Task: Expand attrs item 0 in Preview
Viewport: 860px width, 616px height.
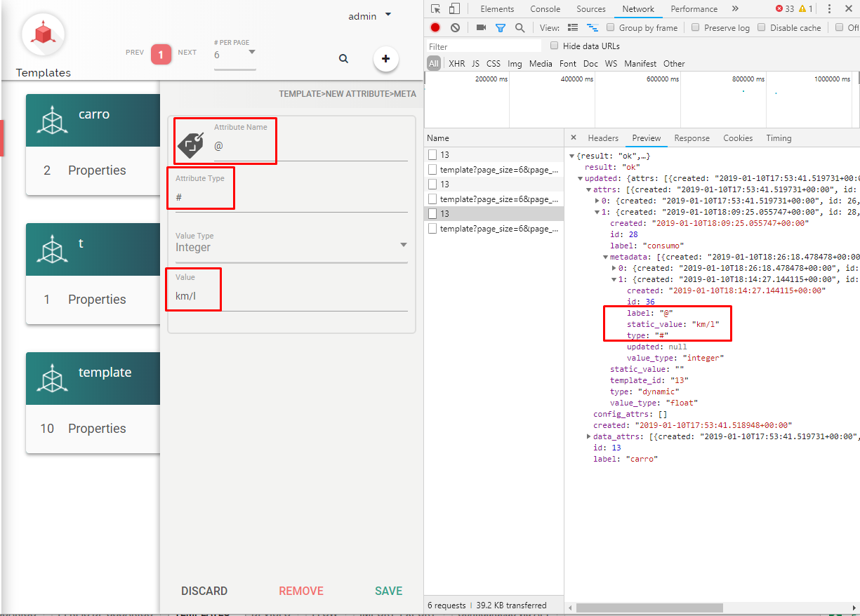Action: tap(597, 201)
